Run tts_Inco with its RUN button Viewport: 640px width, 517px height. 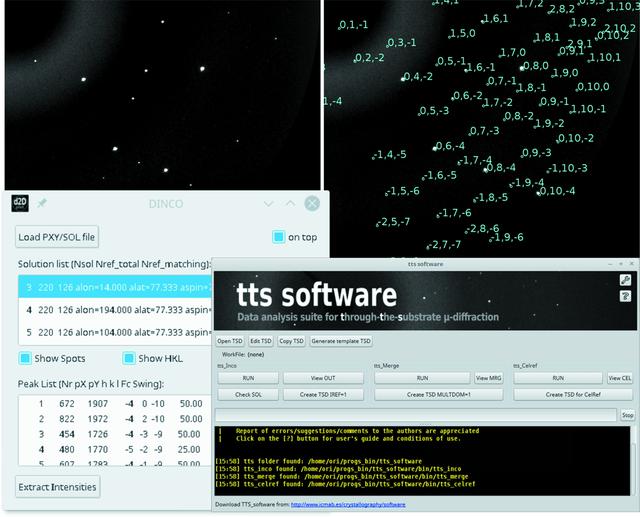pyautogui.click(x=248, y=378)
